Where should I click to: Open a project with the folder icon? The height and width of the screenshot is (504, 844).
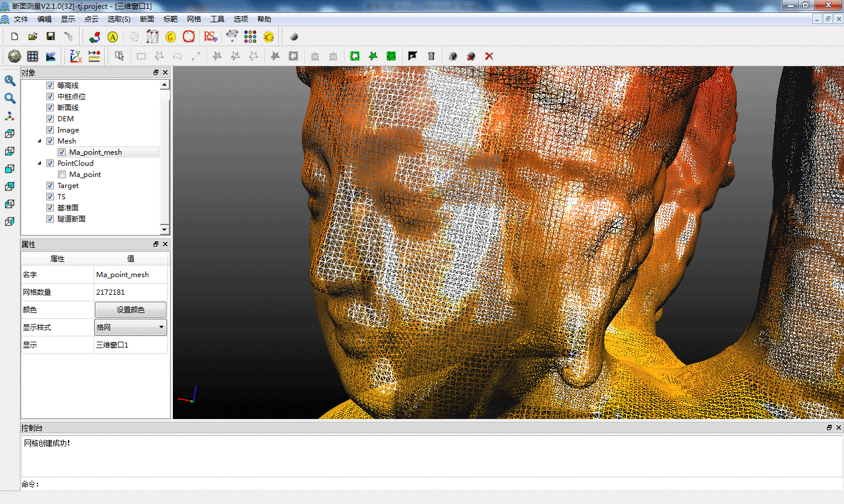33,36
